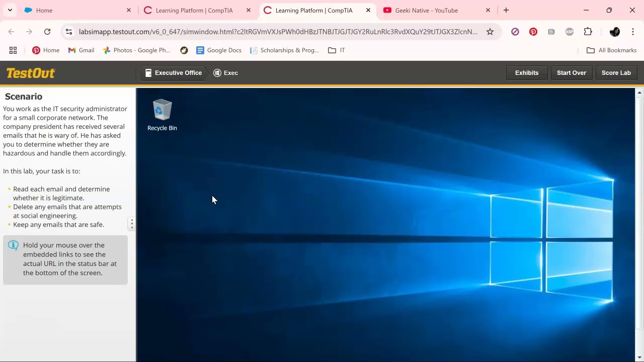Open Photos - Google Photos bookmark
644x362 pixels.
point(137,50)
